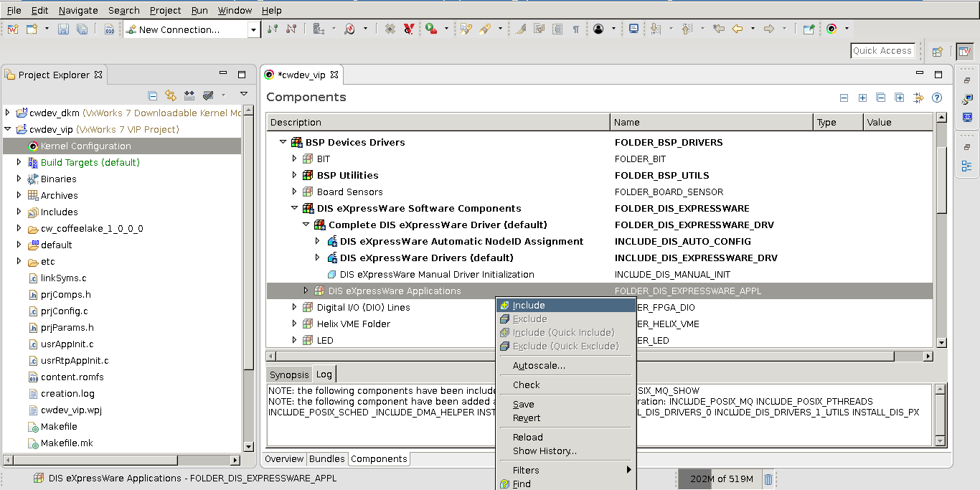
Task: Select the usrAppInit.c file
Action: tap(67, 344)
